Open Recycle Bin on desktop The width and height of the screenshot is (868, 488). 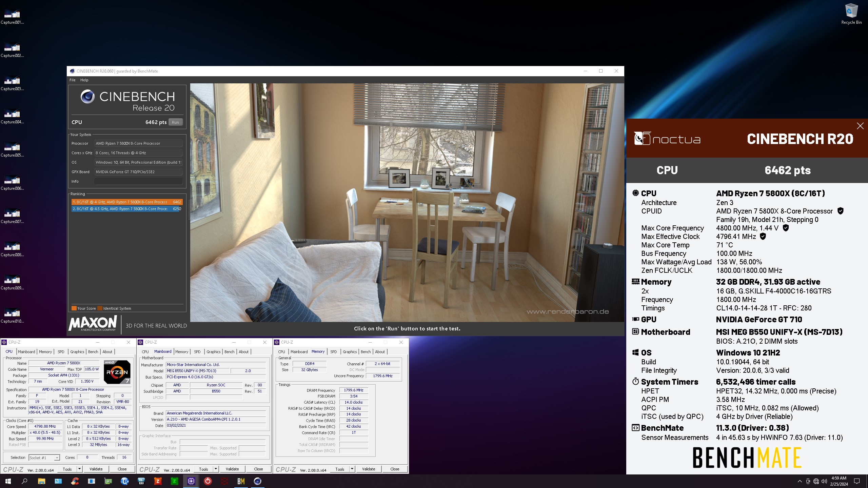click(851, 14)
